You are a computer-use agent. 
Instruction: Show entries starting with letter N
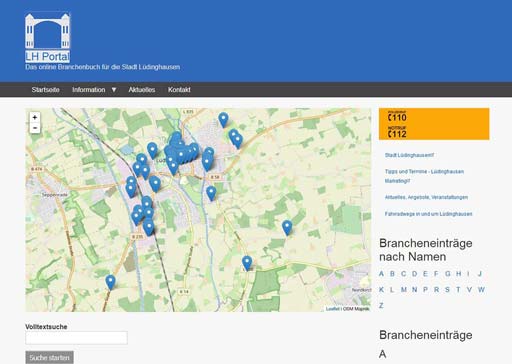[414, 290]
